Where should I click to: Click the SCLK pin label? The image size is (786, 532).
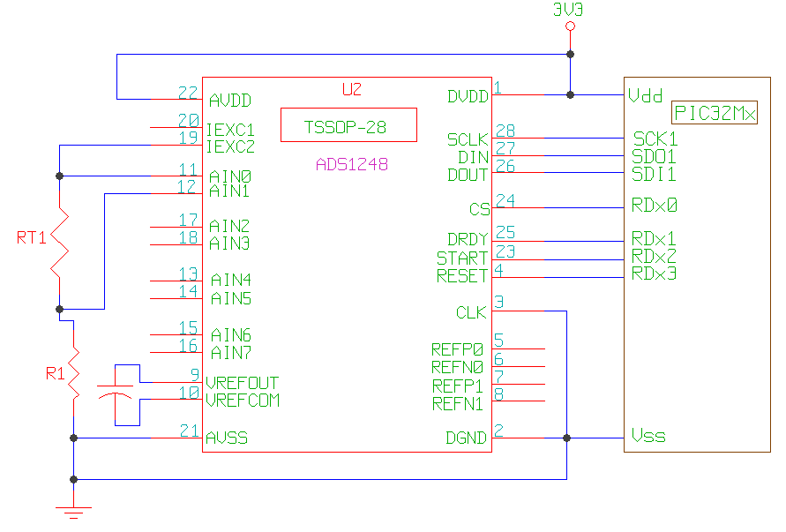pos(468,139)
